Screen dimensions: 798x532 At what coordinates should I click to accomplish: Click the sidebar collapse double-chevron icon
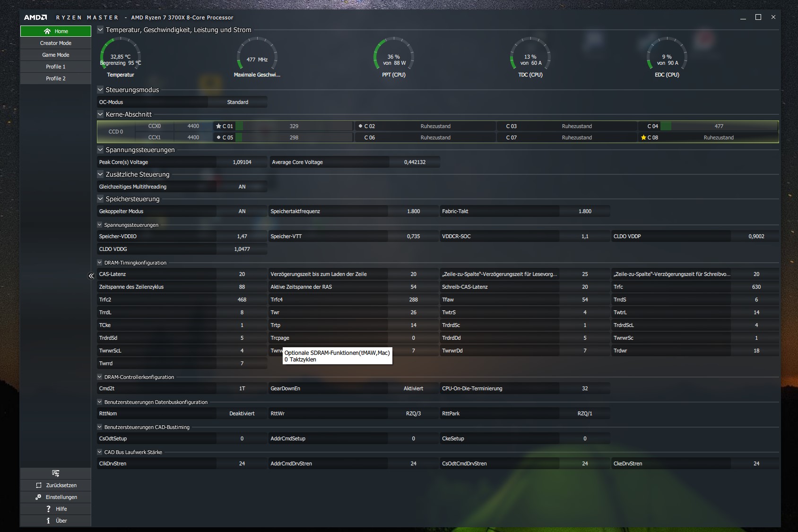tap(91, 276)
